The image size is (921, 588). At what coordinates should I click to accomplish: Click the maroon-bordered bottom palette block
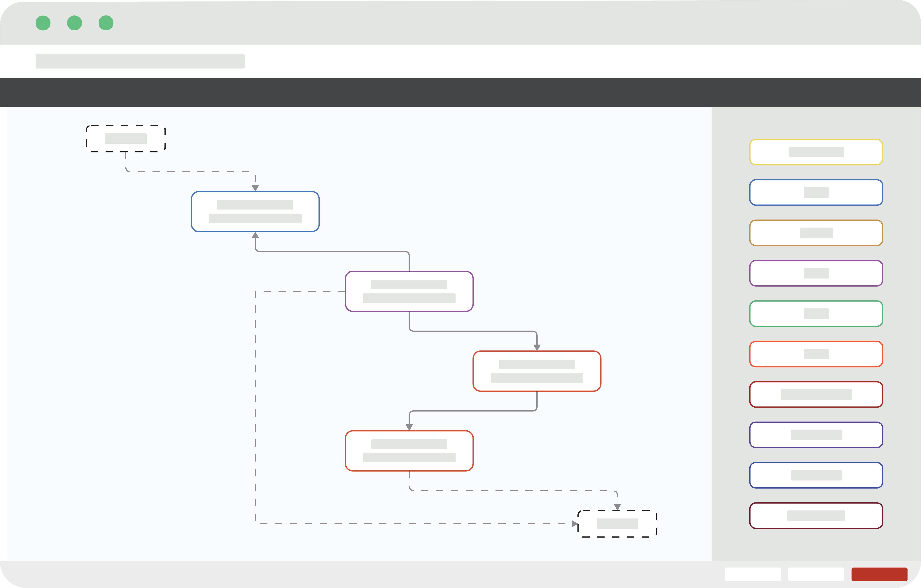click(816, 515)
